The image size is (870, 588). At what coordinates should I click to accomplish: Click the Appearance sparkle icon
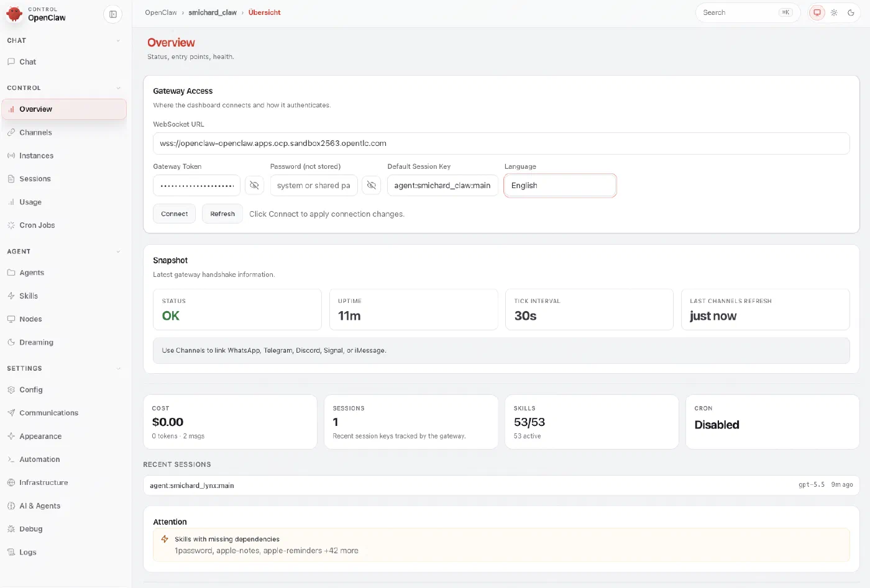point(11,436)
